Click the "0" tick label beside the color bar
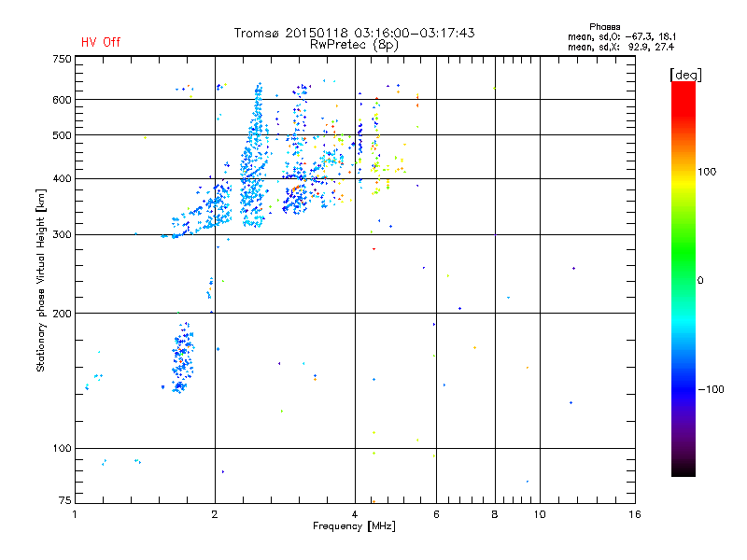 pos(700,281)
